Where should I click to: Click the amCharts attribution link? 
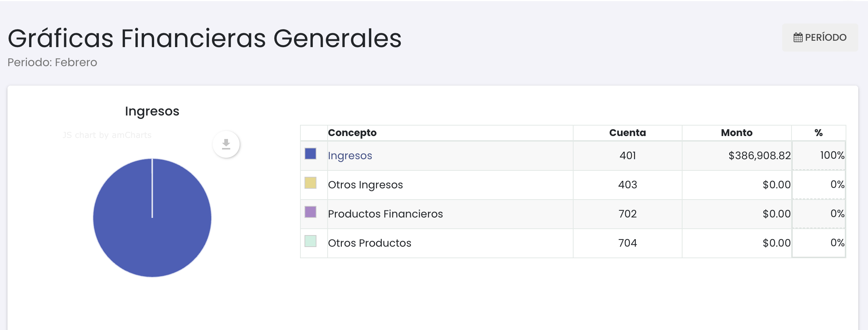107,135
